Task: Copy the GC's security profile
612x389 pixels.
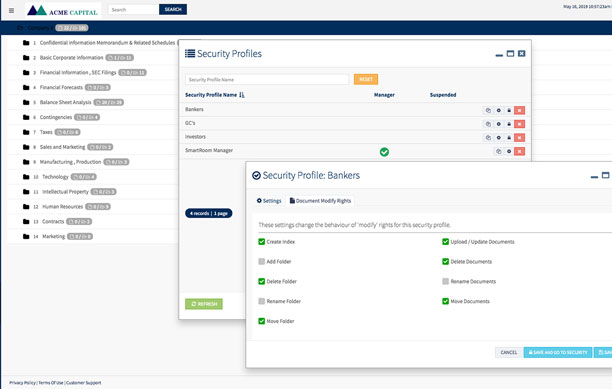Action: point(488,124)
